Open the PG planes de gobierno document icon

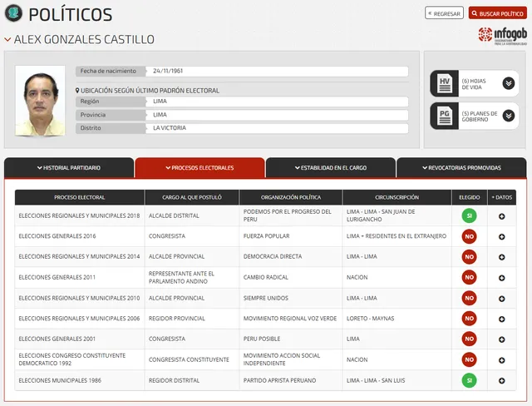[445, 116]
